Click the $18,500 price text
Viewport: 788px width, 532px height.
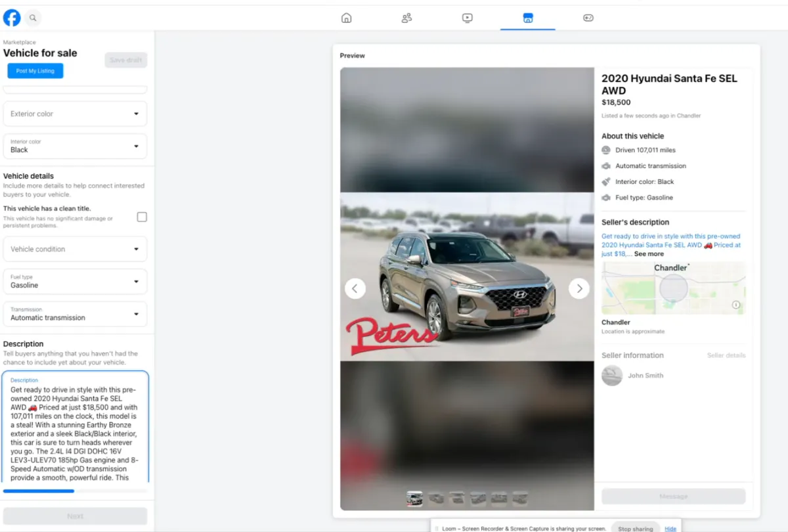(x=616, y=102)
